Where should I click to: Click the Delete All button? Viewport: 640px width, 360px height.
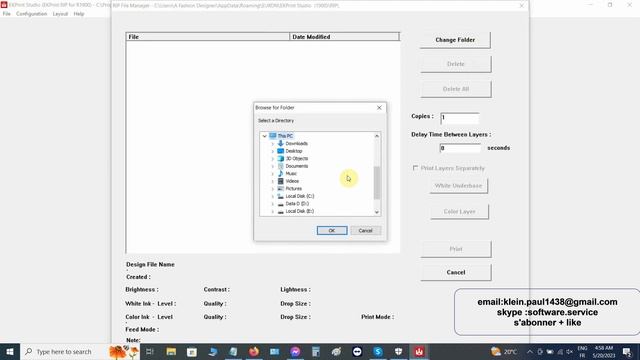tap(456, 89)
